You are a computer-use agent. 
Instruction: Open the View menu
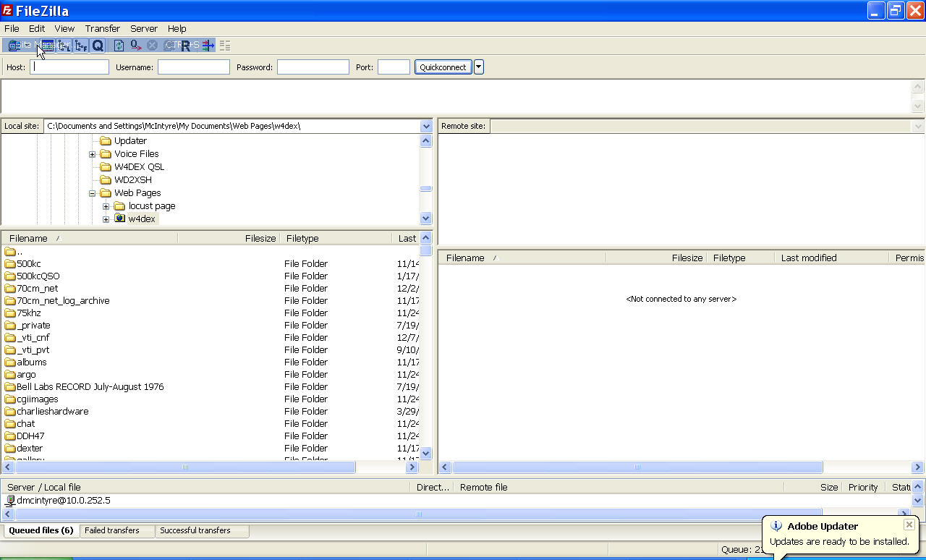point(64,28)
